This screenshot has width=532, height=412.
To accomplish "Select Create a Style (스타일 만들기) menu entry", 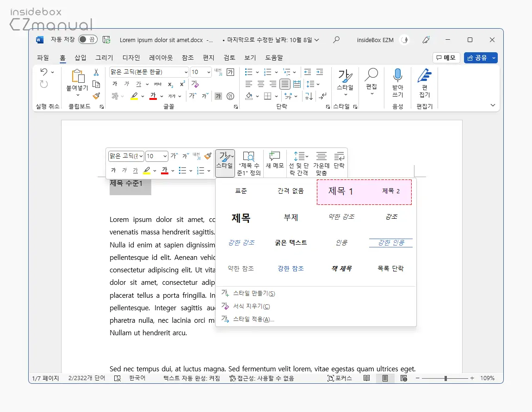I will [x=254, y=294].
